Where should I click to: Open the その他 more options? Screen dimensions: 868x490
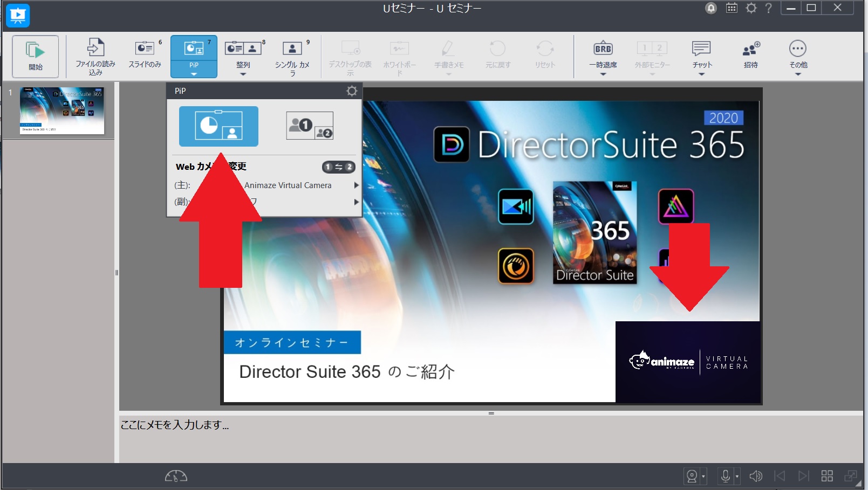click(798, 53)
